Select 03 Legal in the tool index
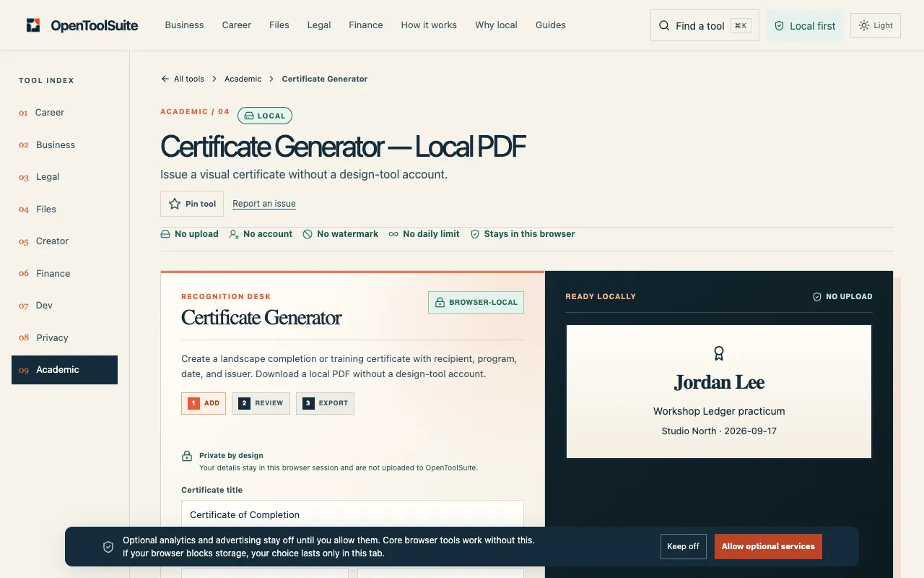Viewport: 924px width, 578px height. [x=64, y=177]
